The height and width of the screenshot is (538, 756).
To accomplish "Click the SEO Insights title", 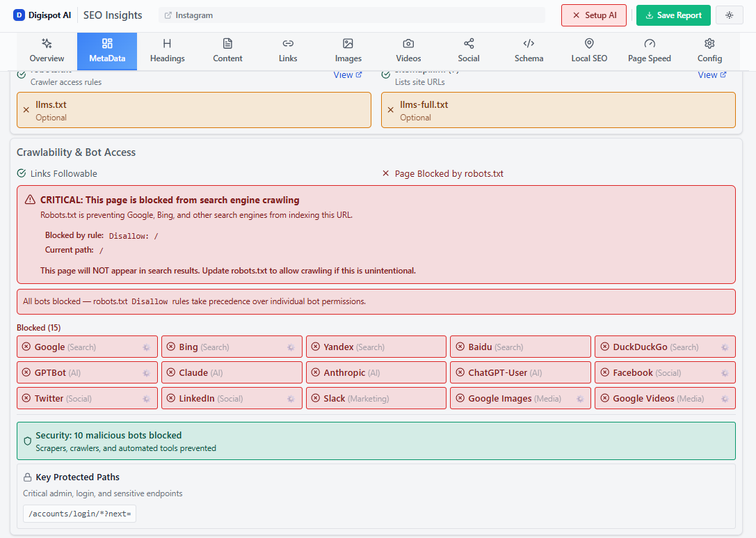I will (113, 15).
